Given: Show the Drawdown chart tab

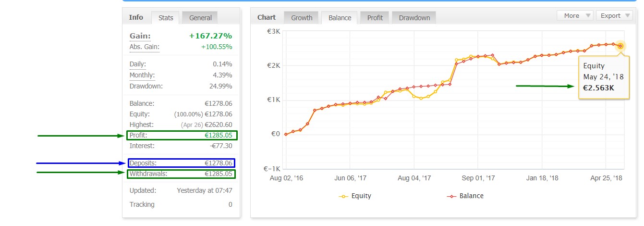Looking at the screenshot, I should pos(414,18).
